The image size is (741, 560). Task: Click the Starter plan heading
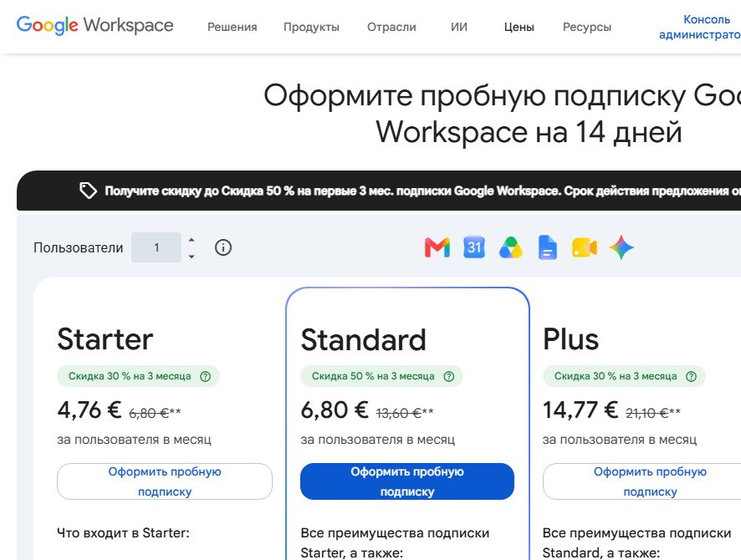(105, 339)
